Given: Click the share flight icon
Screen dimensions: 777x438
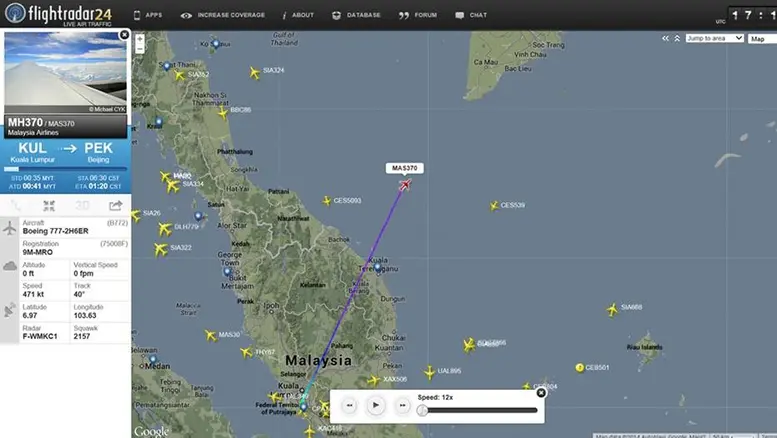Looking at the screenshot, I should (115, 206).
